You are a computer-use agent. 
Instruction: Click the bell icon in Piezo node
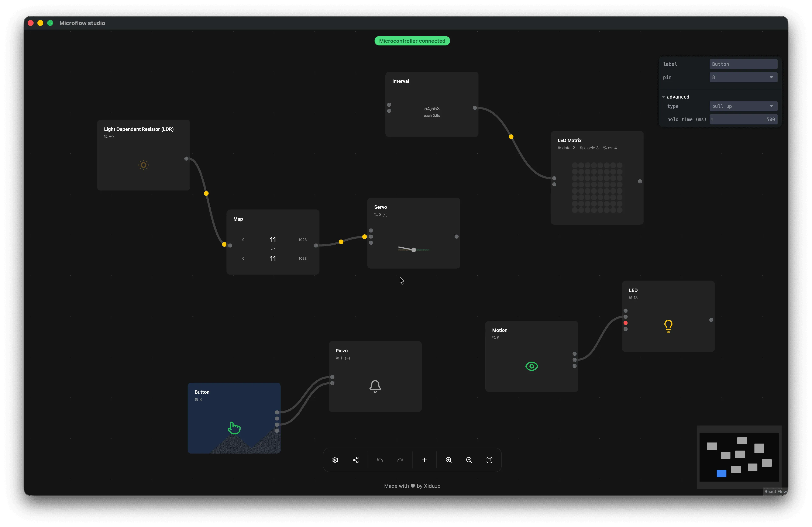(375, 386)
